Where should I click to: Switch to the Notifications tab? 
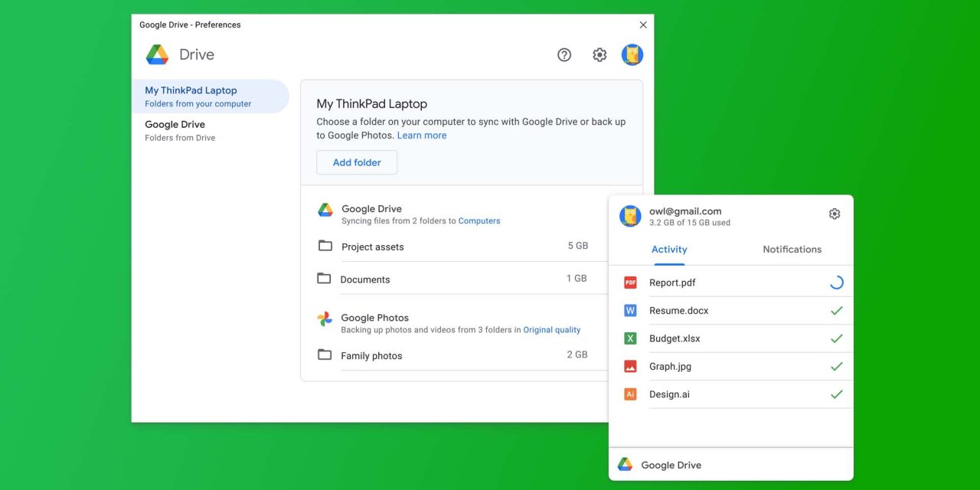[x=792, y=249]
